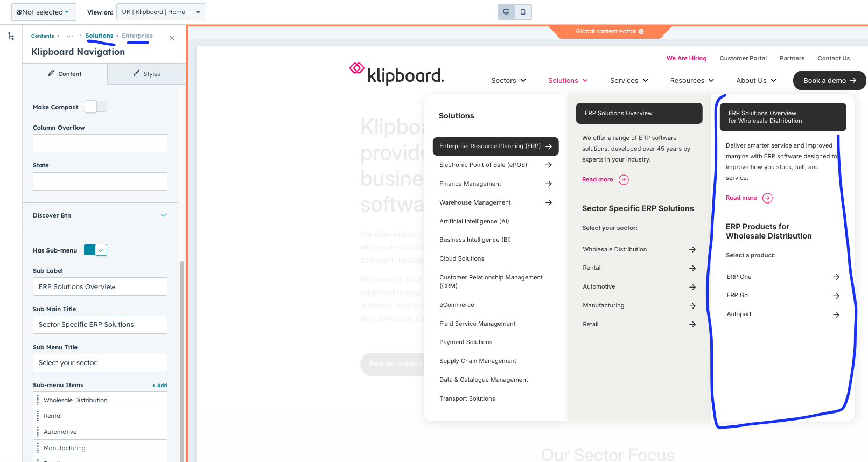This screenshot has height=462, width=868.
Task: Open the We Are Hiring link
Action: coord(686,58)
